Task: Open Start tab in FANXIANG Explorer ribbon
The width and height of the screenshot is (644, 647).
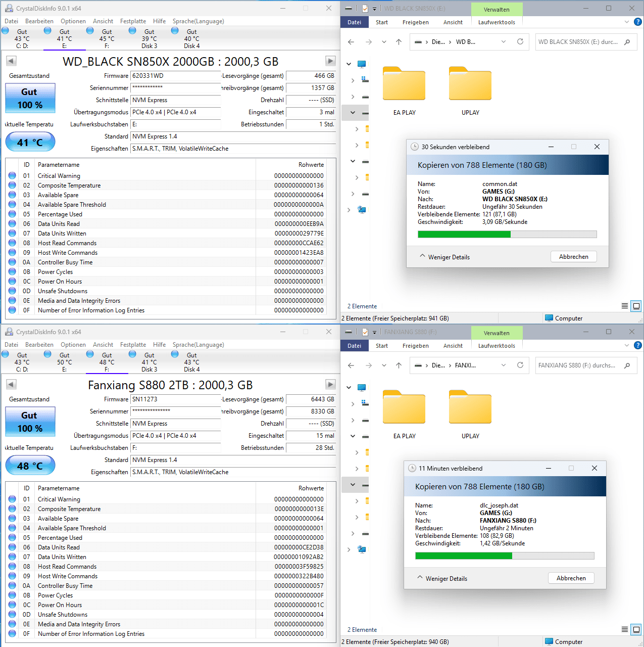Action: click(382, 346)
